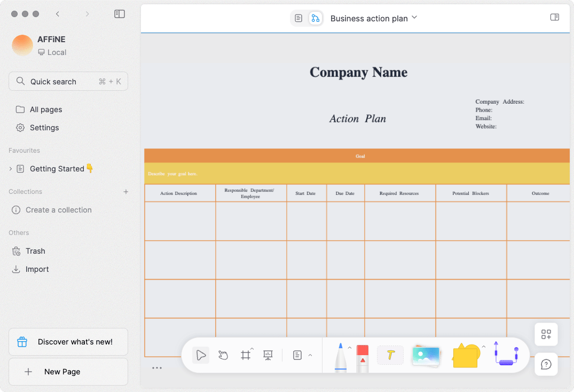The height and width of the screenshot is (392, 574).
Task: Expand the Getting Started page
Action: click(x=10, y=168)
